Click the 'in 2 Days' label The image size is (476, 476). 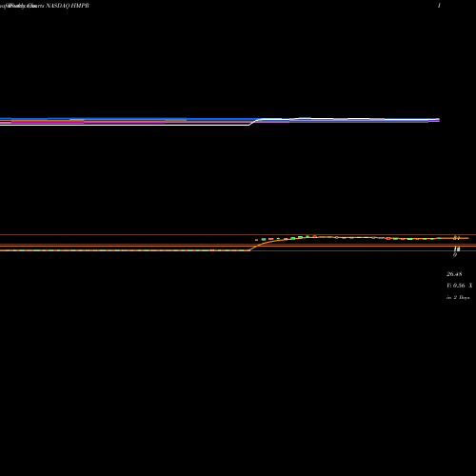point(458,298)
